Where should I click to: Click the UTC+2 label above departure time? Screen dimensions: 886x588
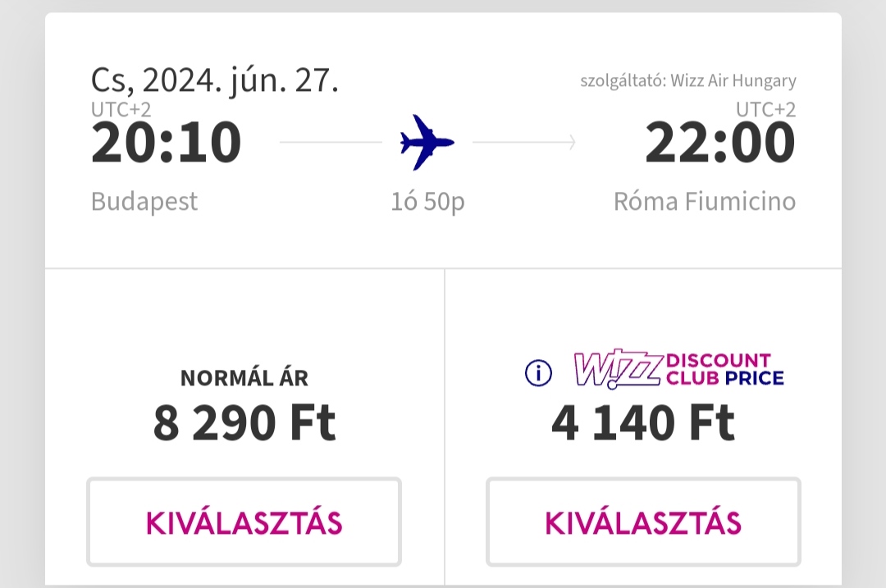coord(121,110)
